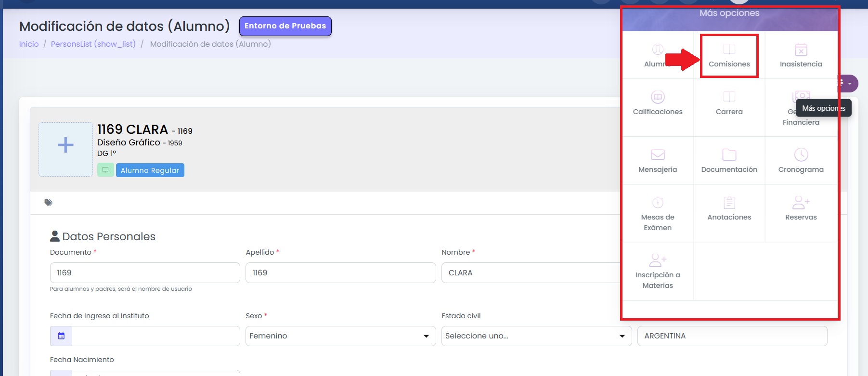This screenshot has height=376, width=868.
Task: Open Inscripción a Materias option
Action: [x=658, y=272]
